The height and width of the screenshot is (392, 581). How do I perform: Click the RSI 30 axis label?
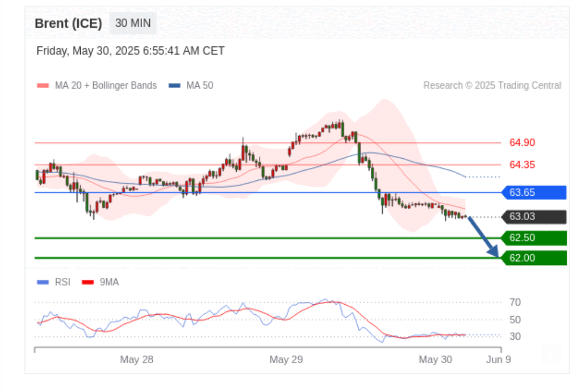515,336
